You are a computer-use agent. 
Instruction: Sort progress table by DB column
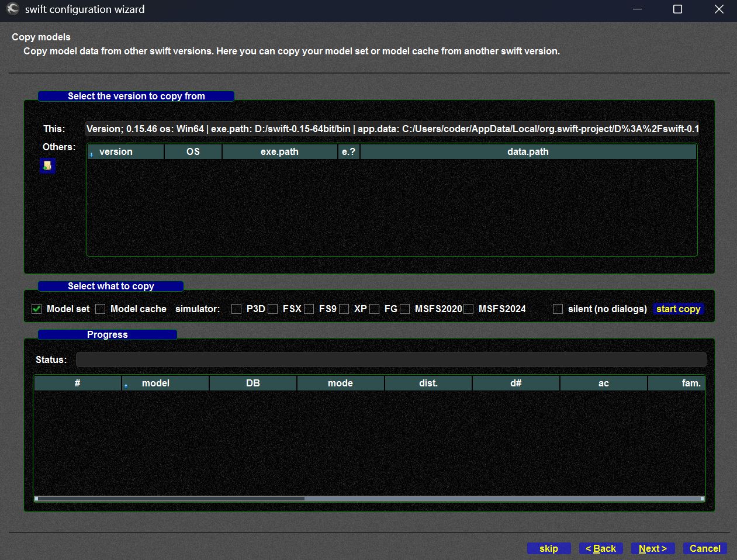(253, 383)
